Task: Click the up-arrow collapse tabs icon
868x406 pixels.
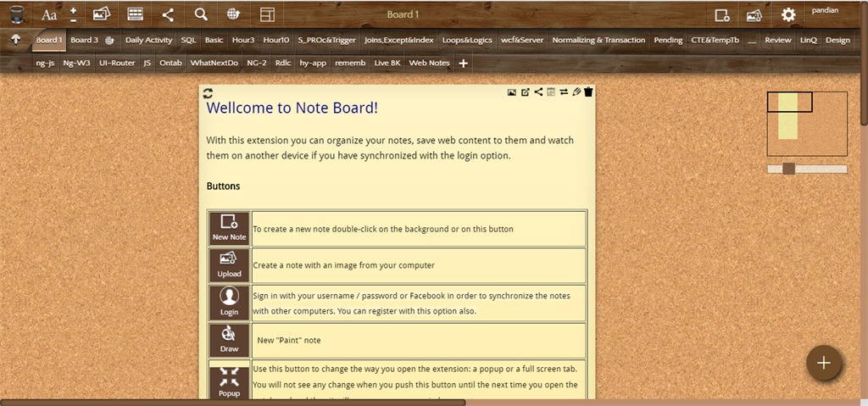Action: pyautogui.click(x=15, y=40)
